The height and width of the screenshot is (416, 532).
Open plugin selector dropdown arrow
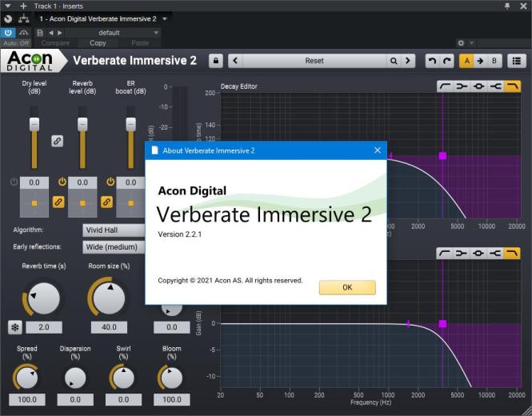pos(165,19)
